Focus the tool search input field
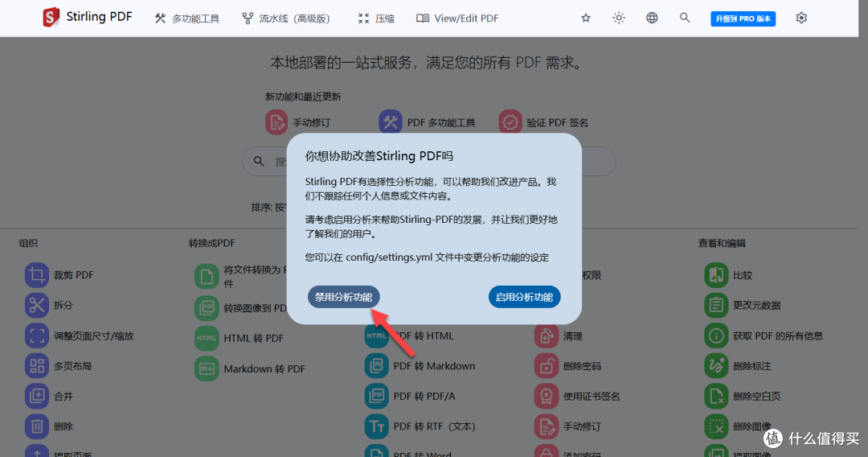 [x=429, y=161]
